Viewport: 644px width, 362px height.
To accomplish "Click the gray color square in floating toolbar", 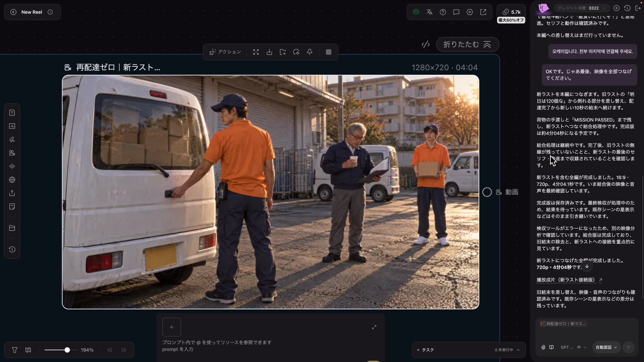I will pos(329,52).
